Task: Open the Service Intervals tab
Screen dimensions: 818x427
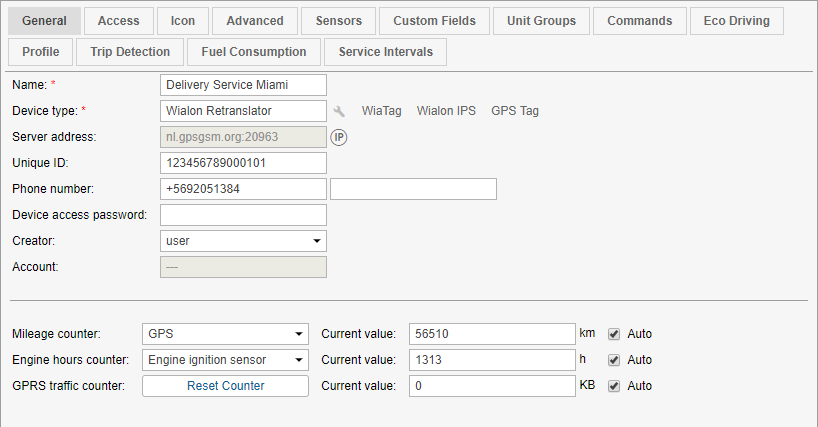Action: click(x=387, y=52)
